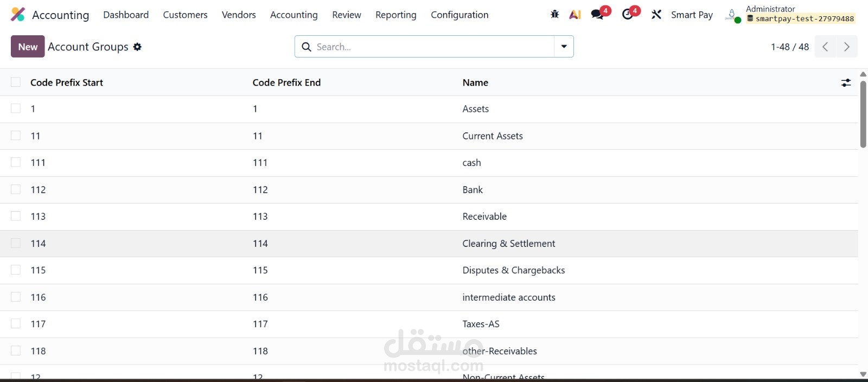Image resolution: width=868 pixels, height=382 pixels.
Task: Toggle the select-all checkbox in header
Action: pos(16,82)
